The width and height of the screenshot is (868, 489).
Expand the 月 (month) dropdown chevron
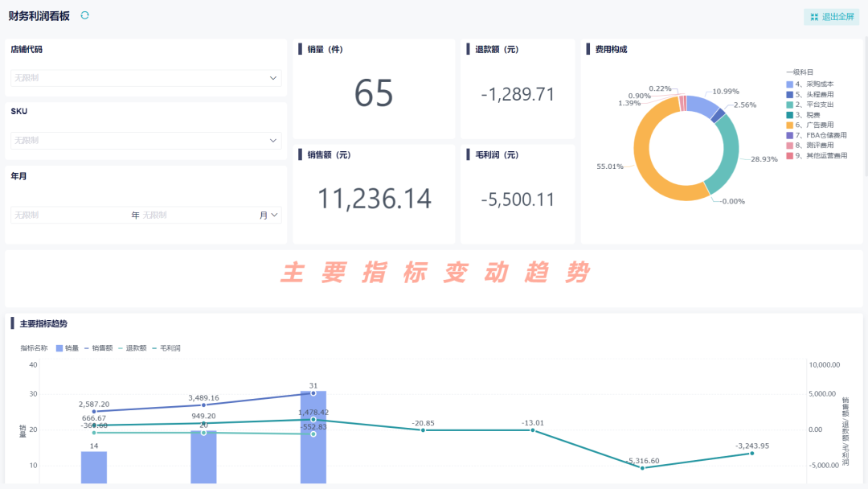274,215
